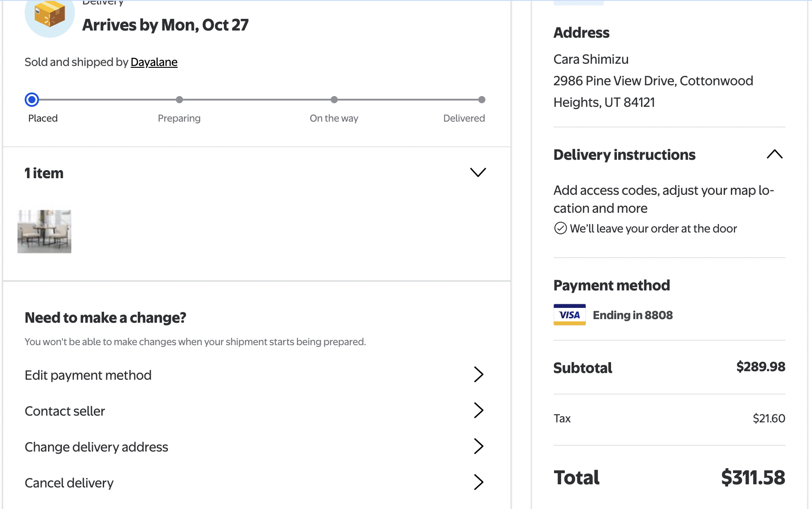The height and width of the screenshot is (509, 812).
Task: Select Cancel delivery option
Action: pos(69,483)
